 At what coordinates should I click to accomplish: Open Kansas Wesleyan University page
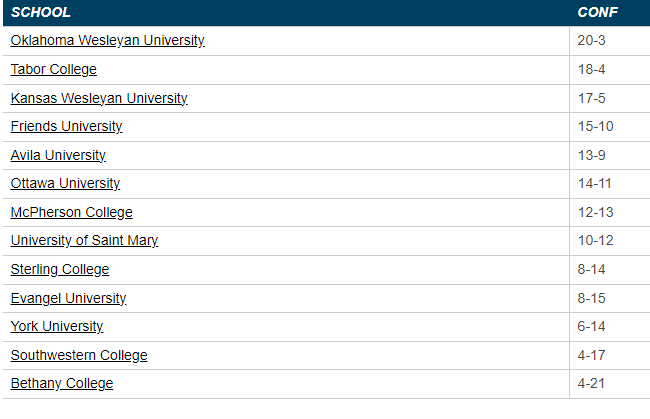tap(99, 98)
